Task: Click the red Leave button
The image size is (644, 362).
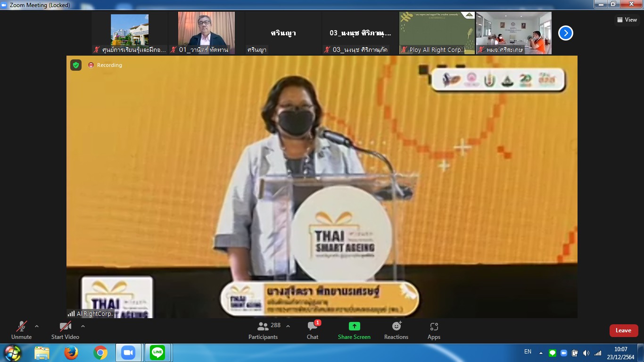Action: tap(623, 330)
